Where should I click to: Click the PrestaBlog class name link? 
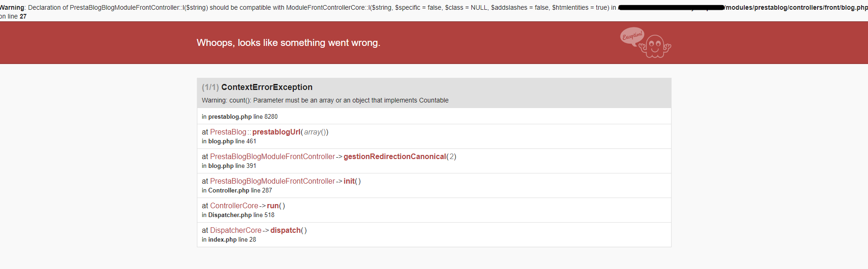228,132
